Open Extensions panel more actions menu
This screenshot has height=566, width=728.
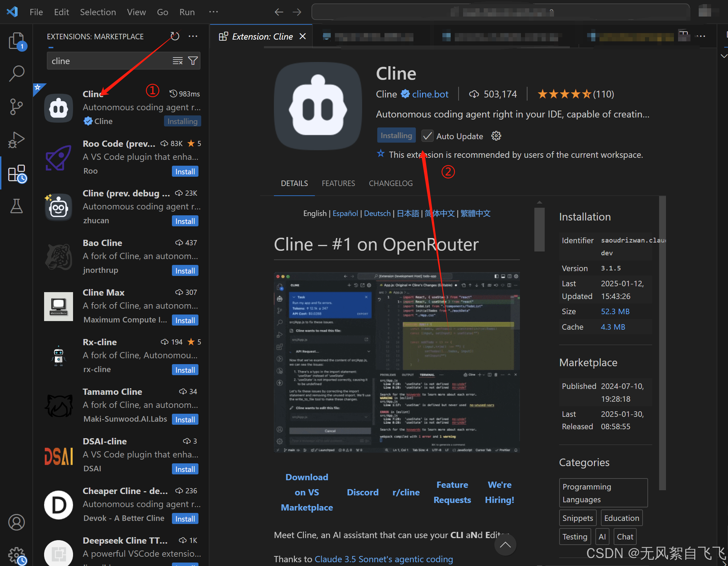(193, 36)
